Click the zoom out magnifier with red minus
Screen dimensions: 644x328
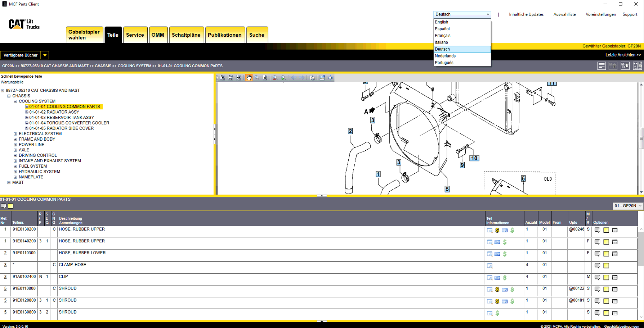[x=275, y=78]
